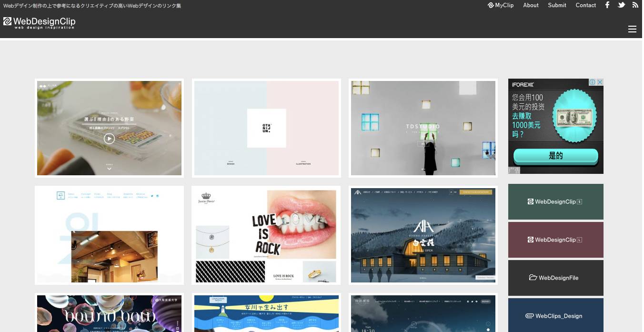
Task: Click the RSS feed icon
Action: [x=635, y=5]
